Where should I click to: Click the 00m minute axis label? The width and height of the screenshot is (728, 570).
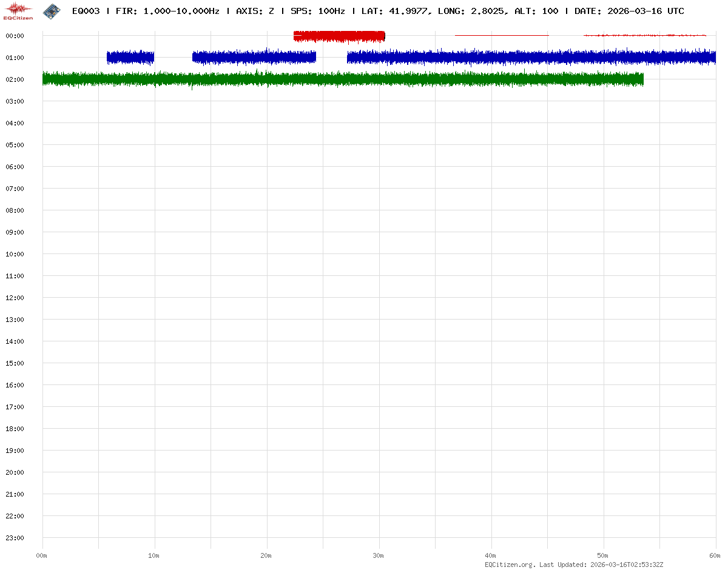pyautogui.click(x=42, y=555)
